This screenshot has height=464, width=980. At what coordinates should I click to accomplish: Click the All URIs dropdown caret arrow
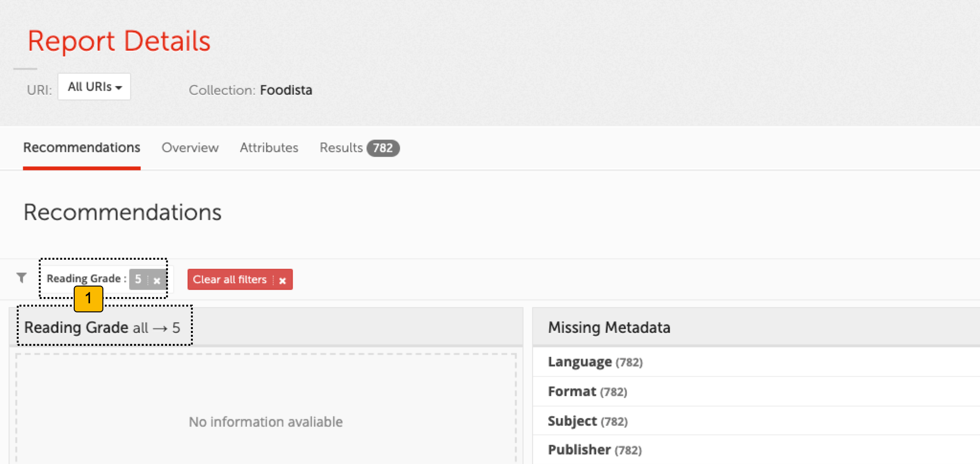click(119, 88)
